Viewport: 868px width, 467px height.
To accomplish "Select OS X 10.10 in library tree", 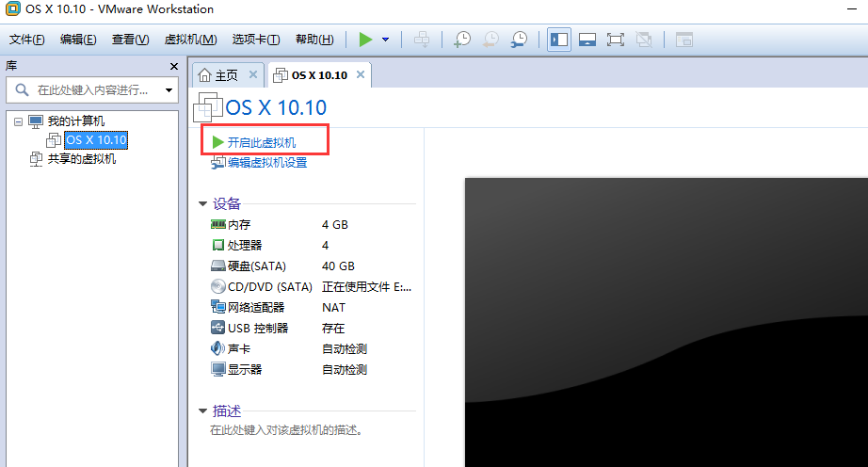I will (x=96, y=140).
